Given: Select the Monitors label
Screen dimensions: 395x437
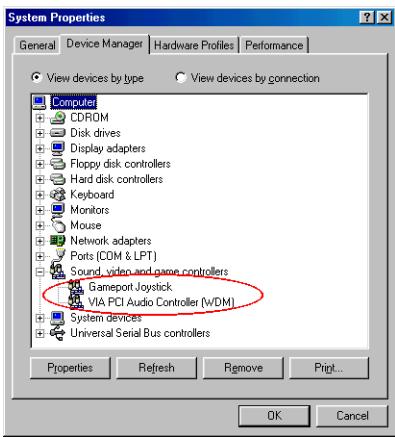Looking at the screenshot, I should point(90,210).
